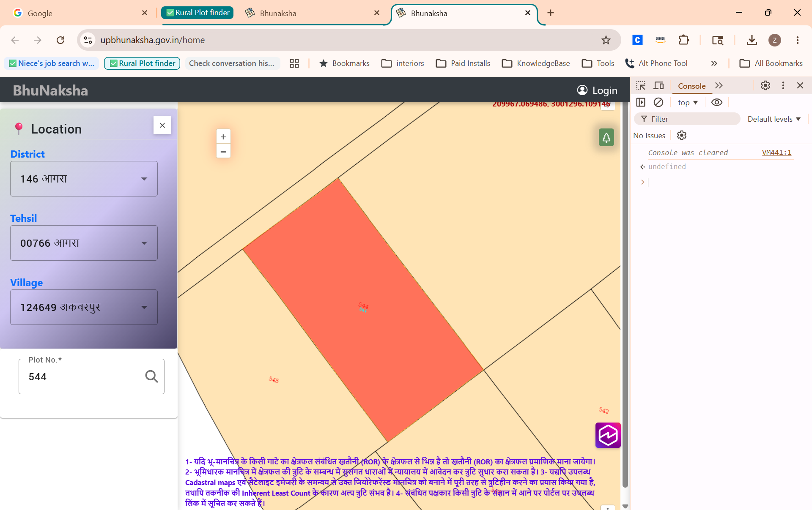Open Console settings gear next to No Issues
The width and height of the screenshot is (812, 510).
click(682, 135)
